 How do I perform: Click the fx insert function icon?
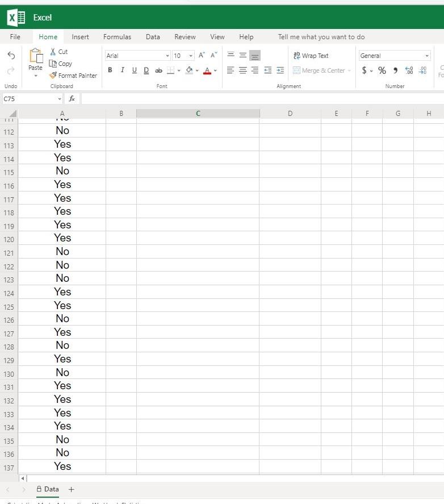[72, 99]
